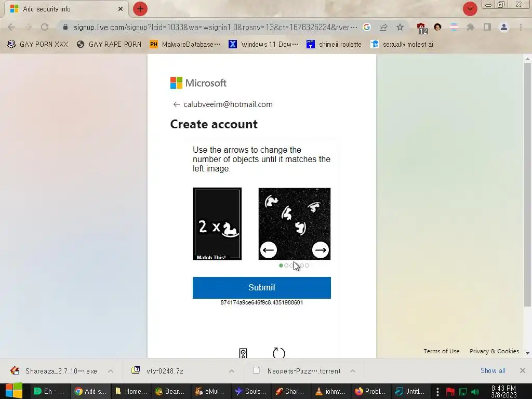Open Terms of Use link
The width and height of the screenshot is (532, 399).
pyautogui.click(x=442, y=351)
